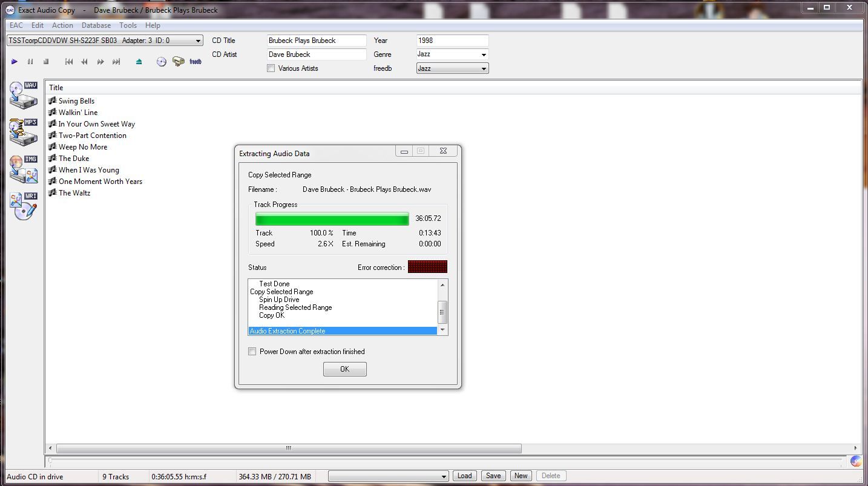The height and width of the screenshot is (486, 868).
Task: Query freedb via the freedb icon
Action: (x=196, y=62)
